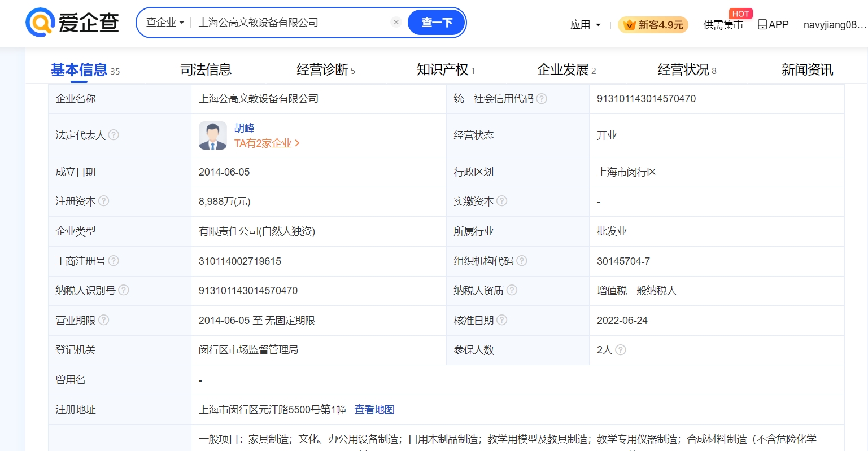Click the phone icon beside APP
This screenshot has width=868, height=451.
[762, 24]
